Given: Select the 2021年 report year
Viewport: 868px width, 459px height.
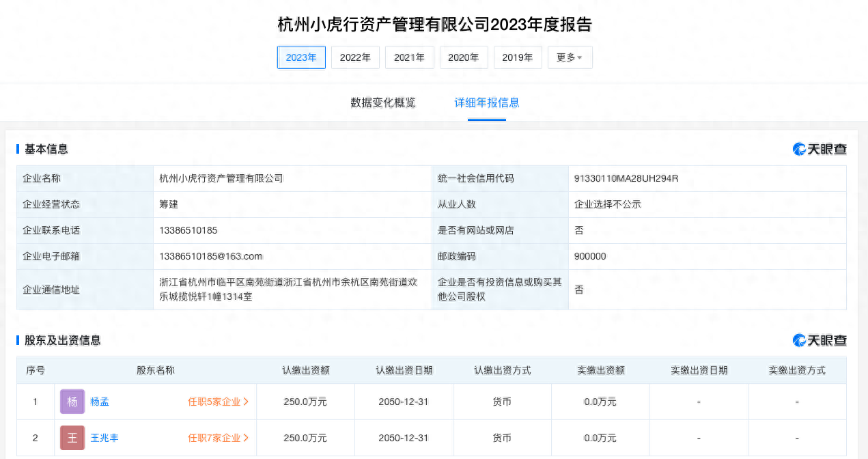Looking at the screenshot, I should coord(410,57).
